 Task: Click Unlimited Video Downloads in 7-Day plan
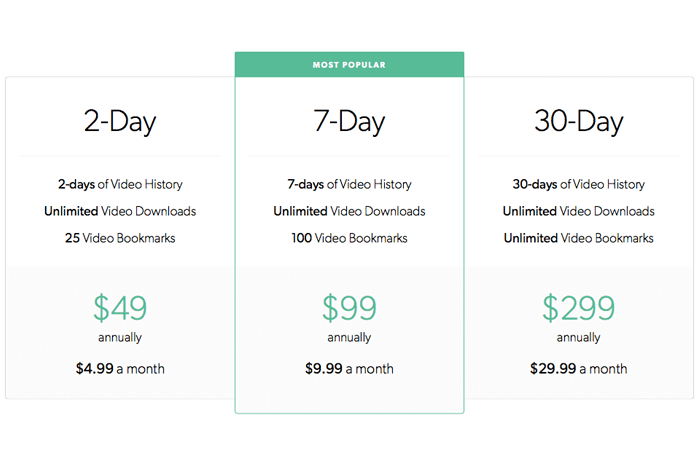pyautogui.click(x=349, y=211)
